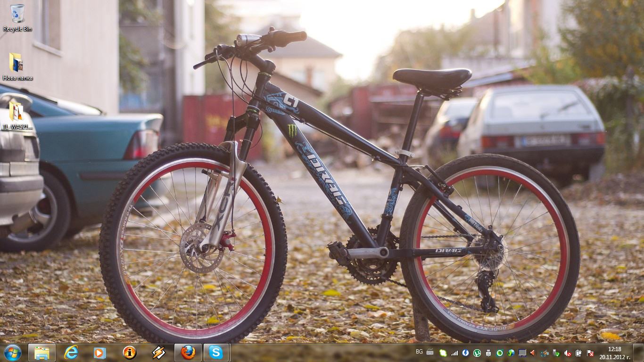Open Windows Explorer from the taskbar
Viewport: 644px width, 362px height.
click(42, 353)
